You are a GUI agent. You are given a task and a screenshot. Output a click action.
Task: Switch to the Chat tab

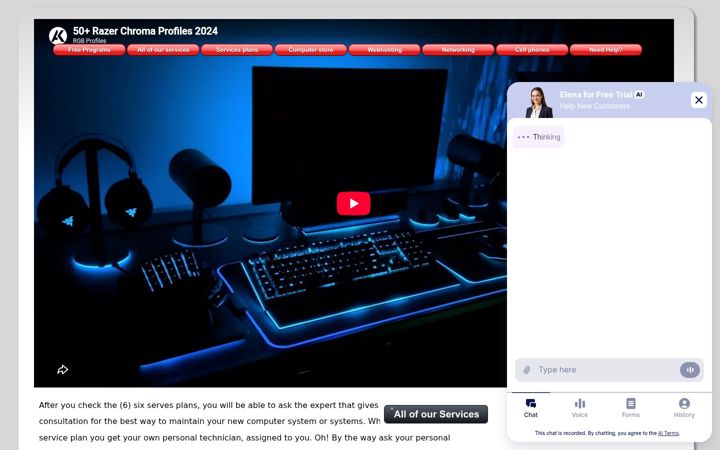[x=531, y=408]
